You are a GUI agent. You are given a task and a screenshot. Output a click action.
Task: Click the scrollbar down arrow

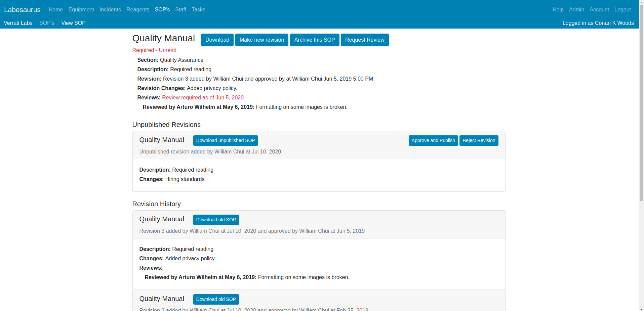tap(641, 309)
